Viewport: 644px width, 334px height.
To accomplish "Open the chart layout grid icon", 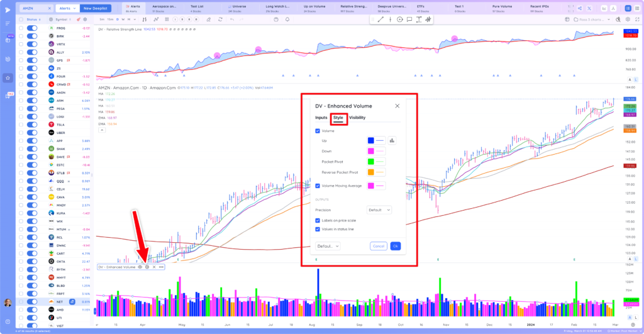I will pos(167,19).
